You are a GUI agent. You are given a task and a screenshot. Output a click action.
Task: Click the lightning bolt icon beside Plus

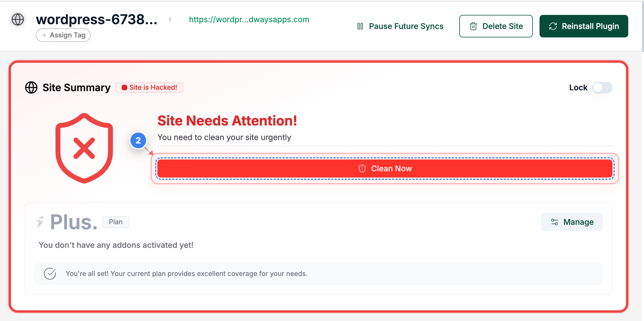click(x=40, y=221)
